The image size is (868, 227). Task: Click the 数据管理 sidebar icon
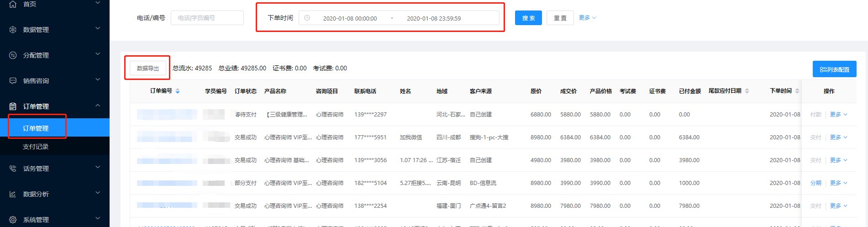(x=13, y=30)
